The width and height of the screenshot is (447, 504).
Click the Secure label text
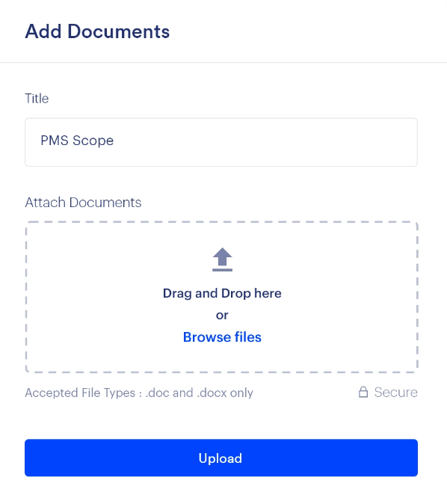tap(396, 393)
